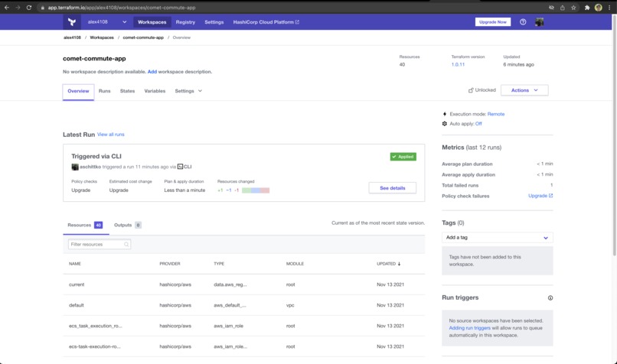Click the Filter resources input field
Screen dimensions: 617x364
100,245
